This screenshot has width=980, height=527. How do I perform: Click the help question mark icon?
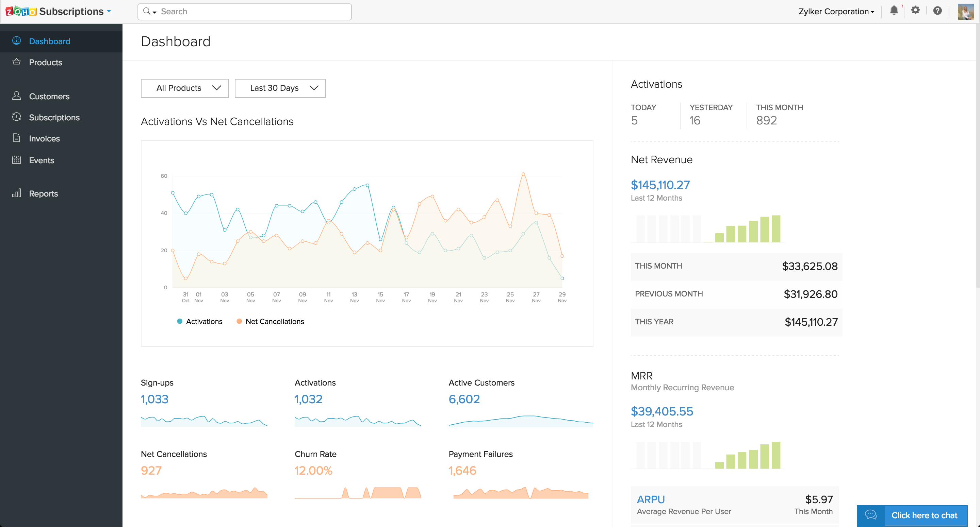point(937,11)
